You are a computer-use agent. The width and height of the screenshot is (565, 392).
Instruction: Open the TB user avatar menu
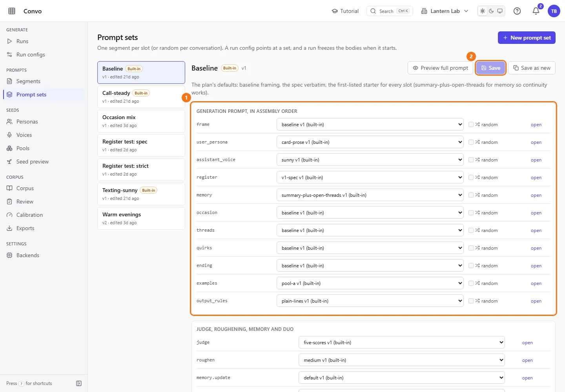pyautogui.click(x=554, y=11)
